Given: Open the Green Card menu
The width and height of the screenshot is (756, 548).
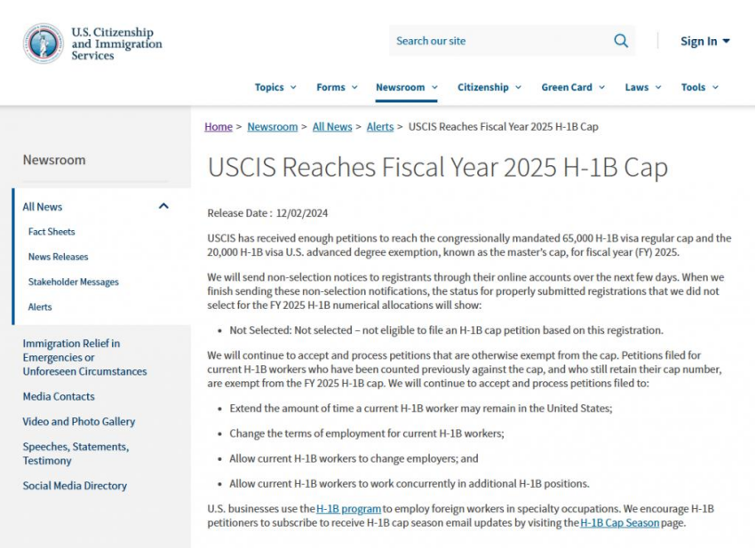Looking at the screenshot, I should 573,87.
